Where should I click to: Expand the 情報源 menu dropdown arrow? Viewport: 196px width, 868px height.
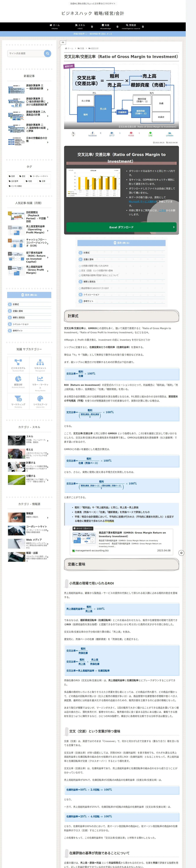[x=143, y=27]
